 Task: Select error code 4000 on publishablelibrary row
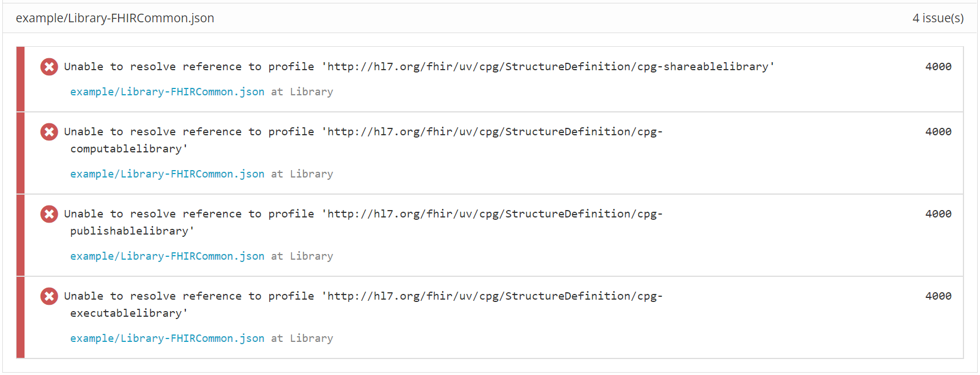pyautogui.click(x=938, y=214)
